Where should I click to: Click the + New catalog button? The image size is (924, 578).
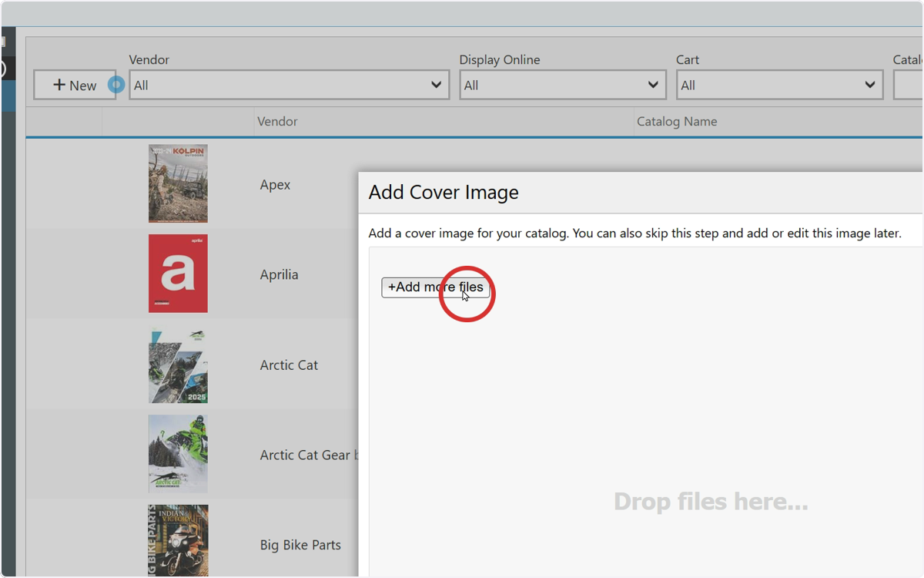click(x=75, y=85)
